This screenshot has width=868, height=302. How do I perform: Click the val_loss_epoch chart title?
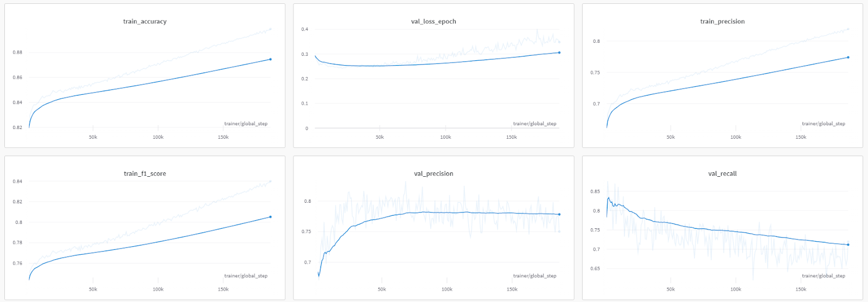(x=433, y=22)
